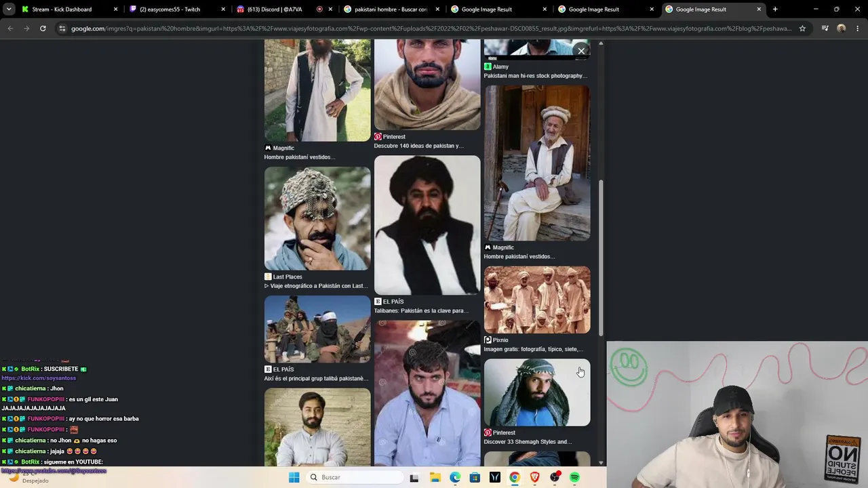Screen dimensions: 868x488
Task: Open Spotify from the taskbar
Action: [575, 477]
